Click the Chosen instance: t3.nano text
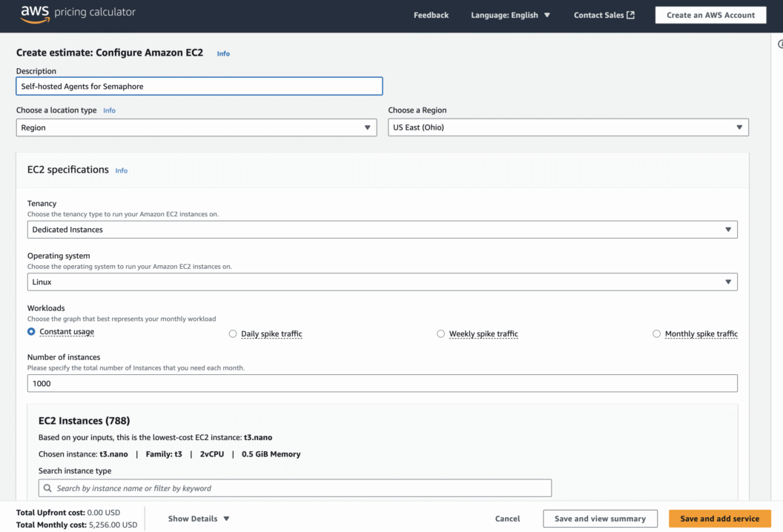The image size is (783, 532). pos(83,454)
